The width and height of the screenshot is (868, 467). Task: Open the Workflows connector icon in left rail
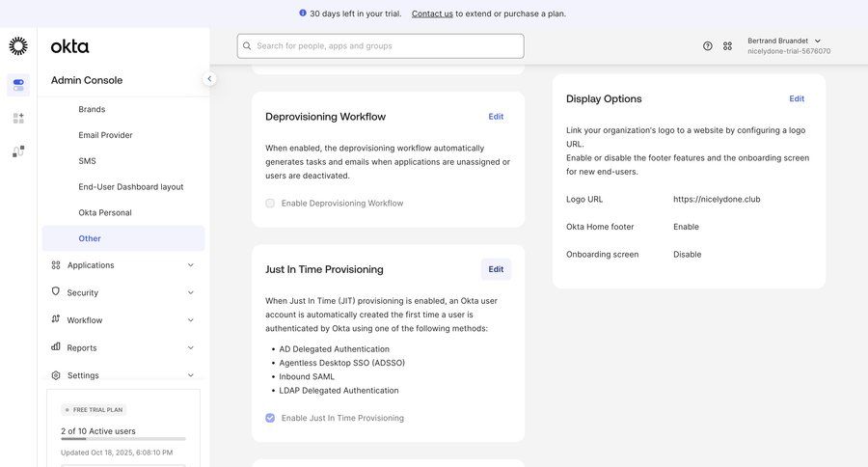[x=18, y=151]
